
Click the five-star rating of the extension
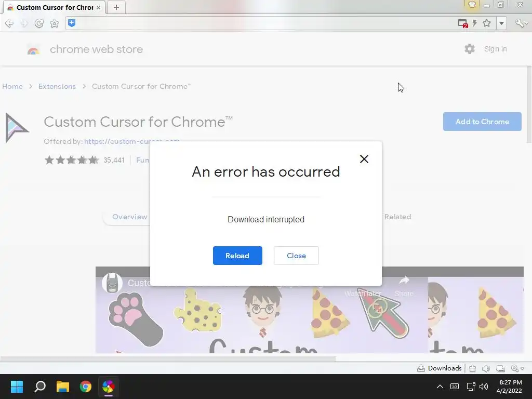pos(72,160)
